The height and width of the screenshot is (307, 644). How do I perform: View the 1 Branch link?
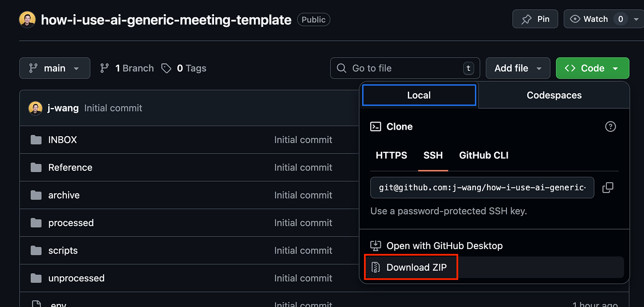point(127,68)
